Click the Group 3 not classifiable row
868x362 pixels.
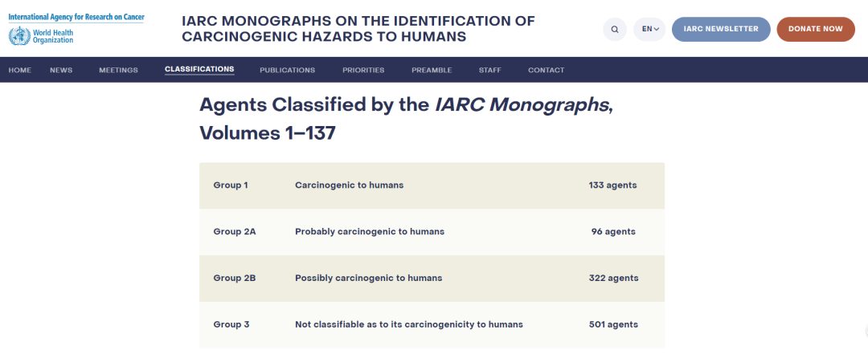[432, 324]
